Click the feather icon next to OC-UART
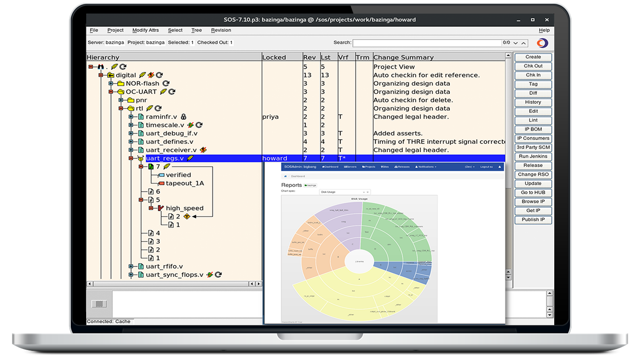Image resolution: width=644 pixels, height=362 pixels. [x=163, y=92]
